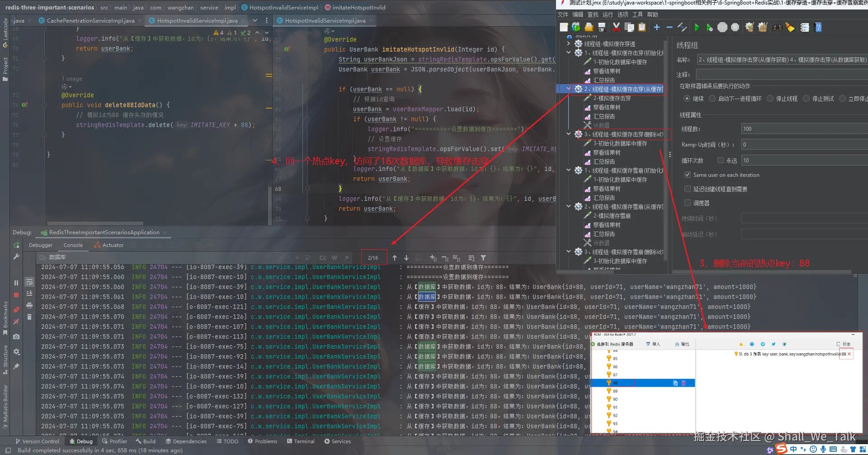The height and width of the screenshot is (455, 868).
Task: Collapse the 2、线程组-模拟缓存击穿 tree node
Action: coord(569,89)
